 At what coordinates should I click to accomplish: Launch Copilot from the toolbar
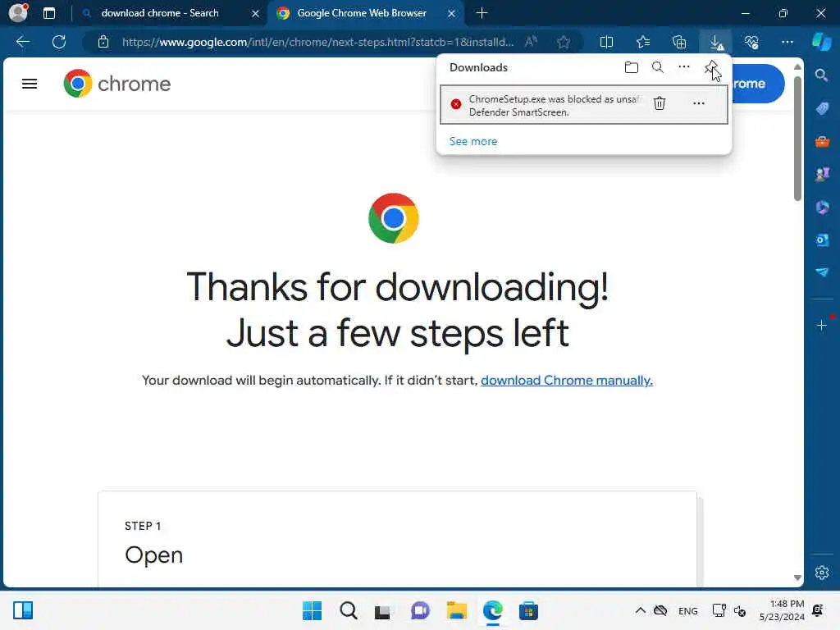point(821,42)
